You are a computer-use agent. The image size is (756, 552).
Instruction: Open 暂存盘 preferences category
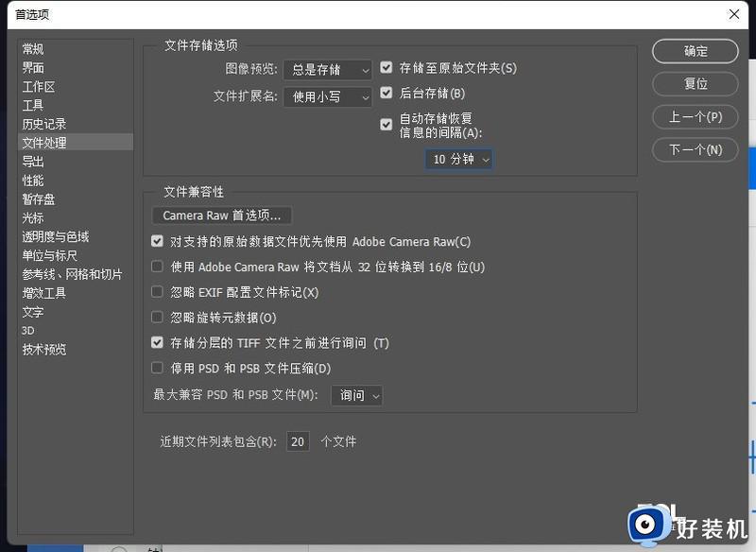39,199
